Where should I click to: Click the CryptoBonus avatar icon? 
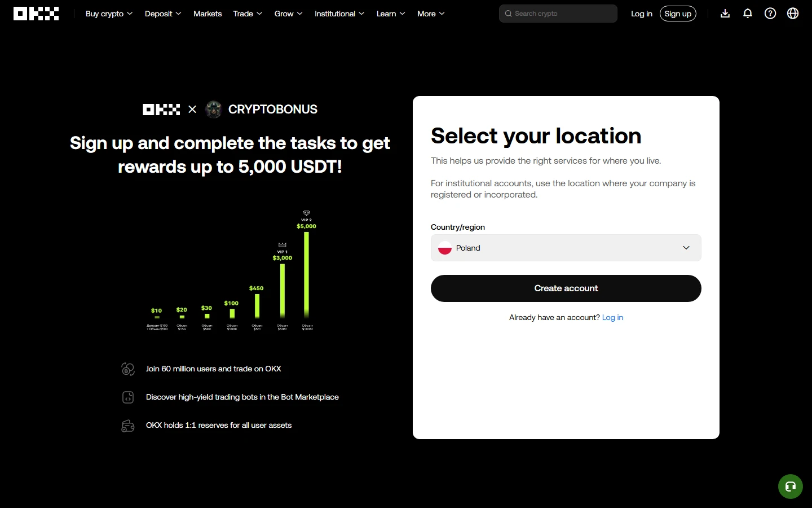click(214, 110)
